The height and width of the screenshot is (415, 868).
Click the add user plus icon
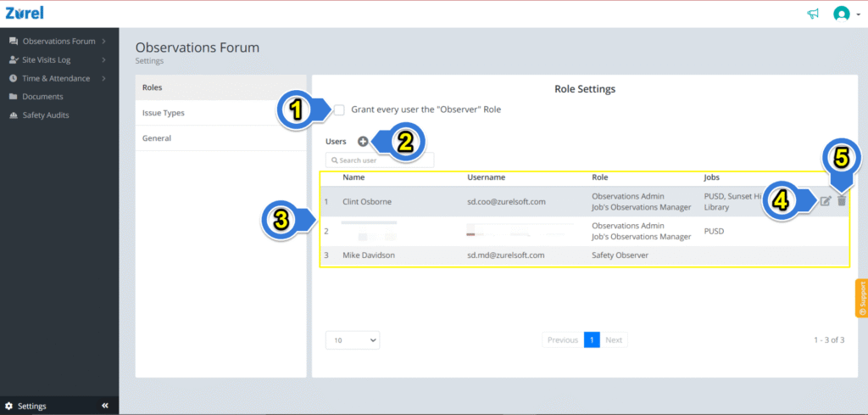[x=363, y=141]
